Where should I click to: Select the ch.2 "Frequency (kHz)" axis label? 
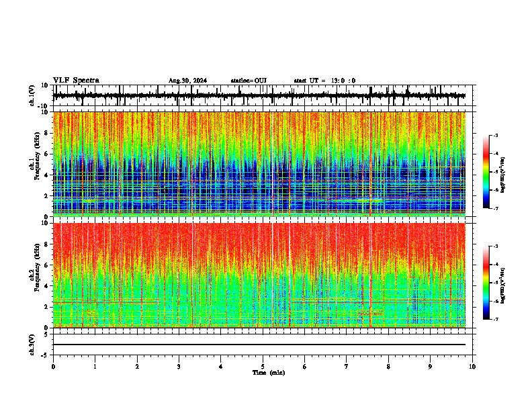[x=37, y=267]
